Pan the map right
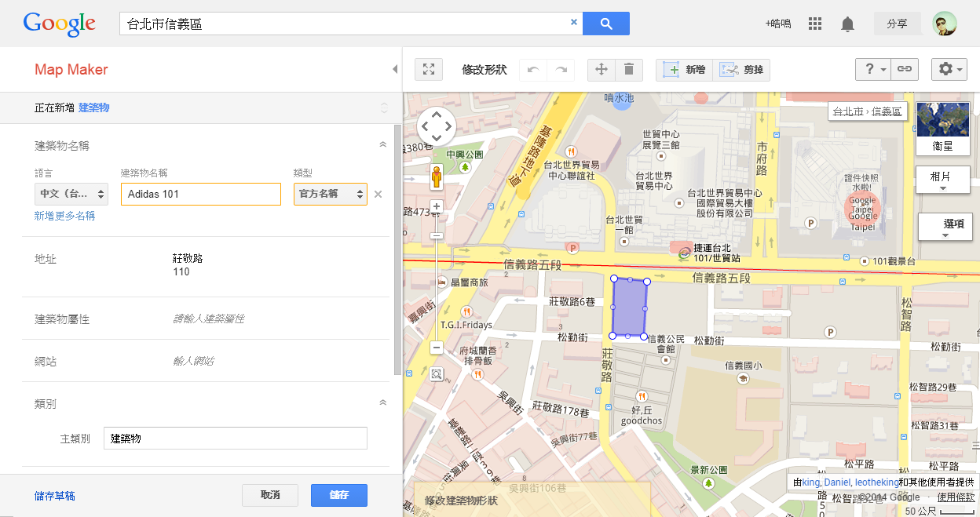 click(448, 126)
